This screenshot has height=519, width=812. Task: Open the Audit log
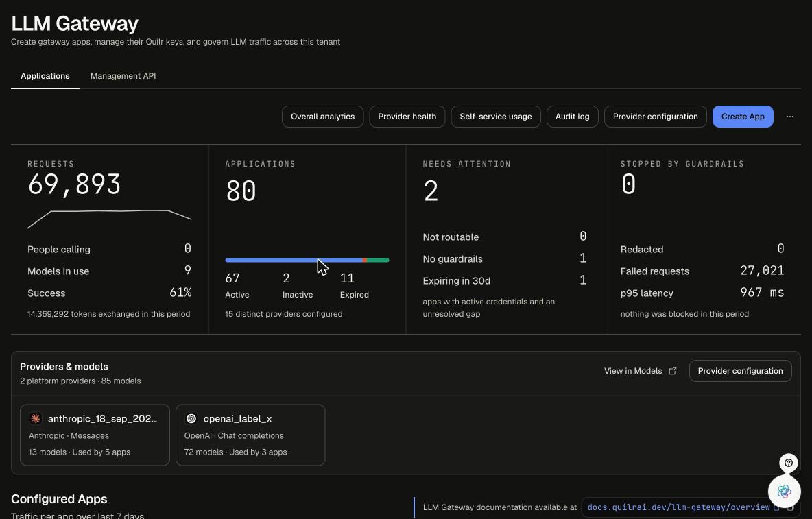pyautogui.click(x=572, y=117)
